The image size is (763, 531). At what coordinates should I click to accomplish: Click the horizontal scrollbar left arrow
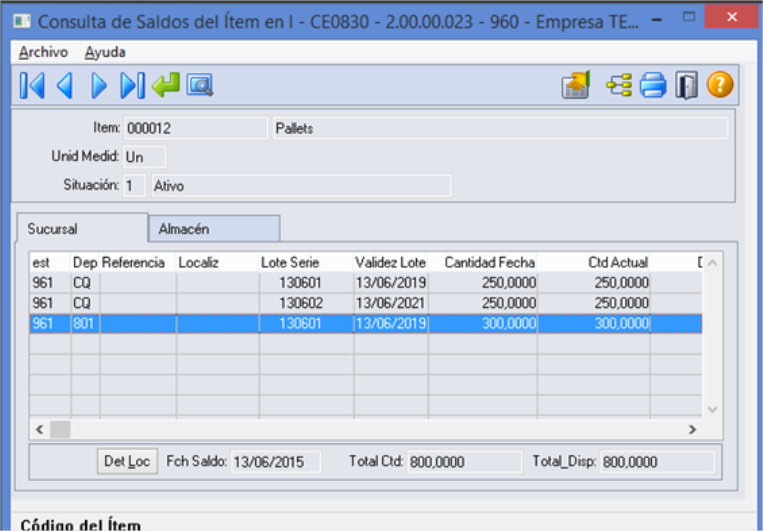coord(40,430)
